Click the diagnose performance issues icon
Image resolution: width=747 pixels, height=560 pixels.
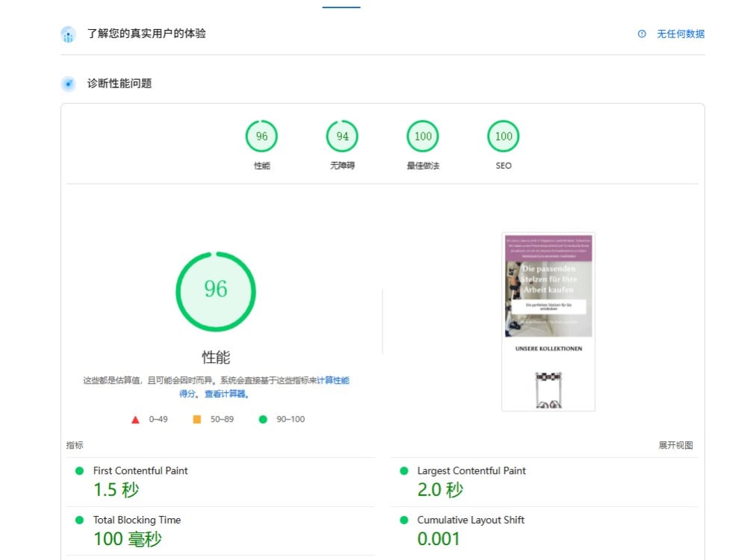click(x=68, y=84)
